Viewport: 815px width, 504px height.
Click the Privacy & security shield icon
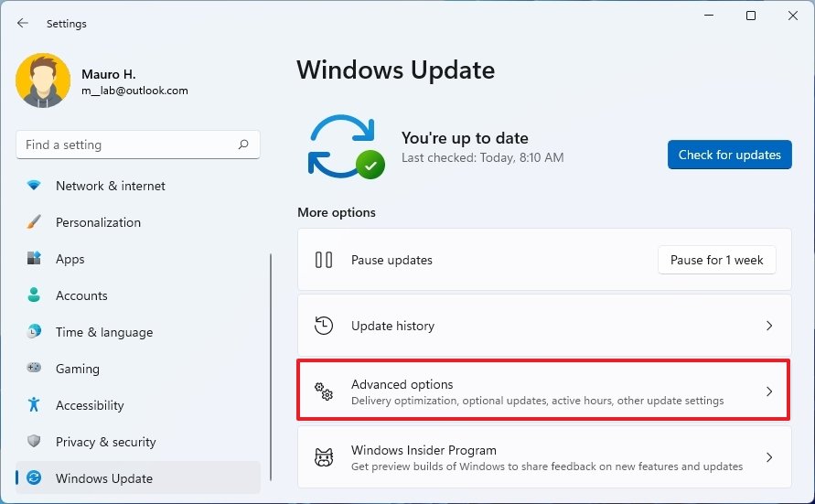coord(34,441)
